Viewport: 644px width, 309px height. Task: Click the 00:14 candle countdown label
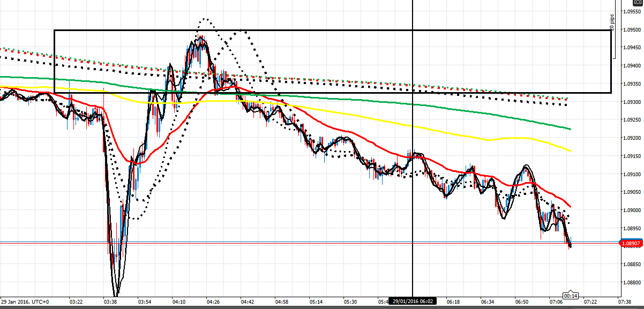570,295
